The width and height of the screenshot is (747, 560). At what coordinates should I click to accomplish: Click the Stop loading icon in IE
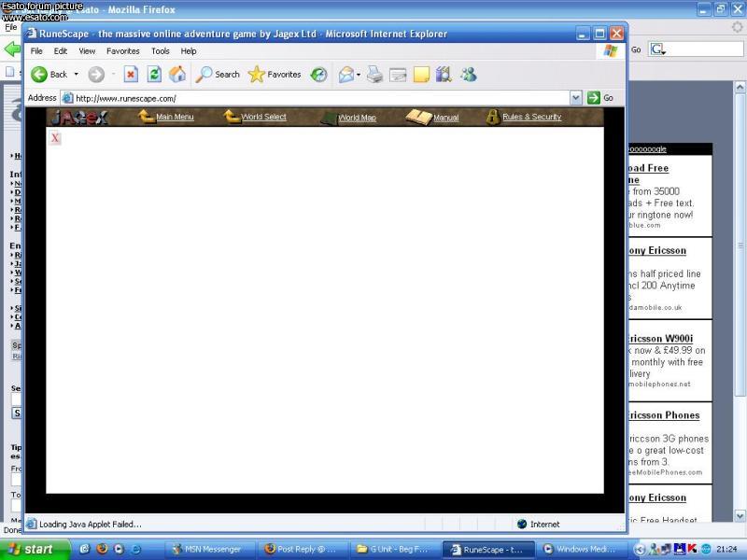[x=131, y=75]
